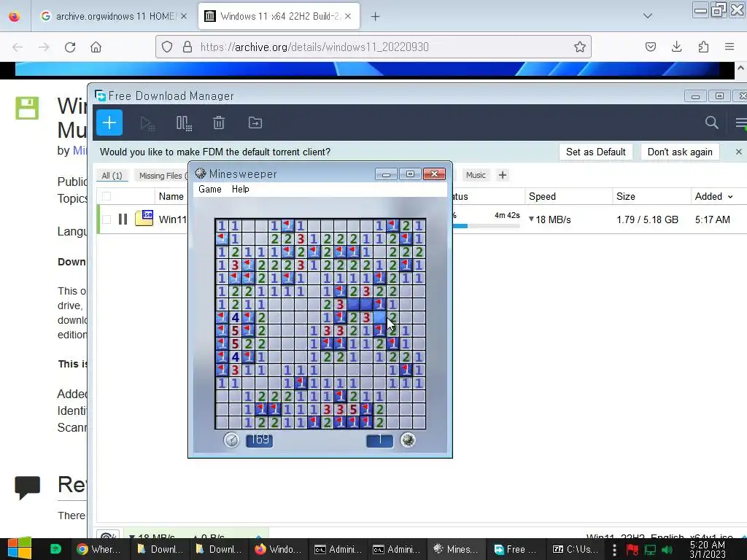747x560 pixels.
Task: Click Set as Default button
Action: 595,152
